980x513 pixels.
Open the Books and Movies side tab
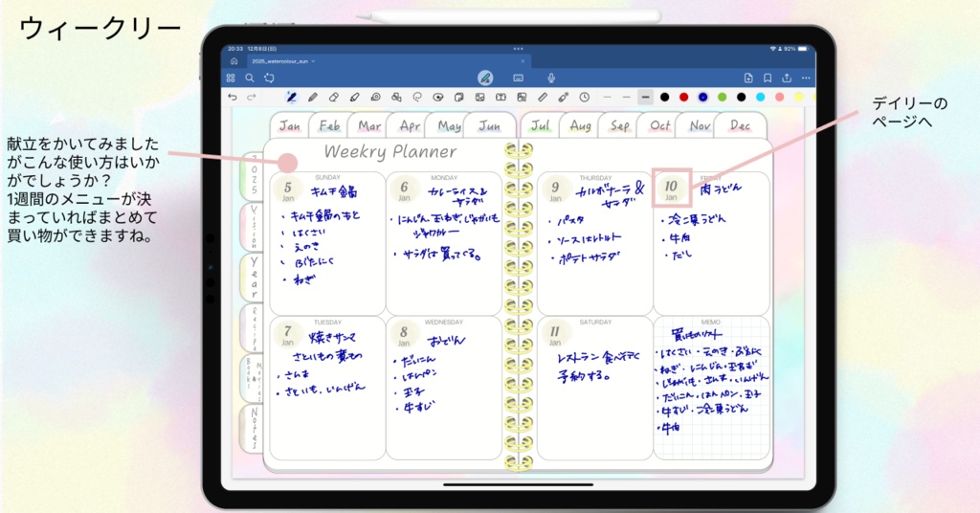tap(253, 379)
